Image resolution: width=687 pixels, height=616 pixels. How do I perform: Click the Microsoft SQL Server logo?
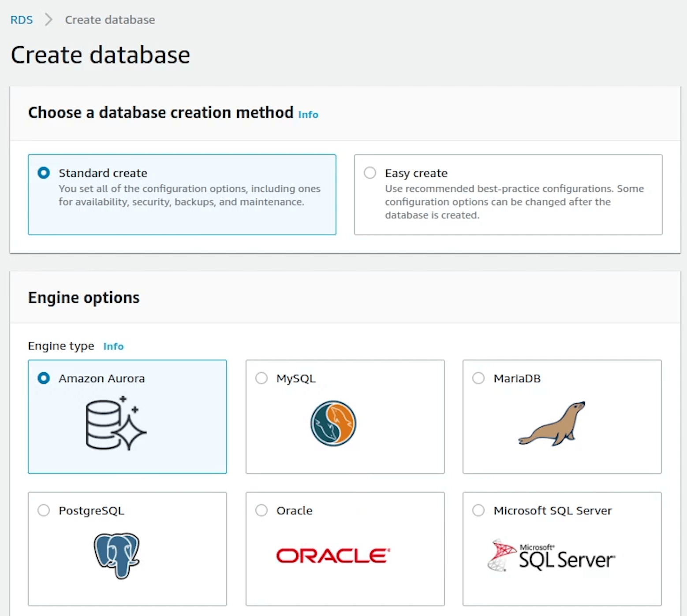point(551,557)
